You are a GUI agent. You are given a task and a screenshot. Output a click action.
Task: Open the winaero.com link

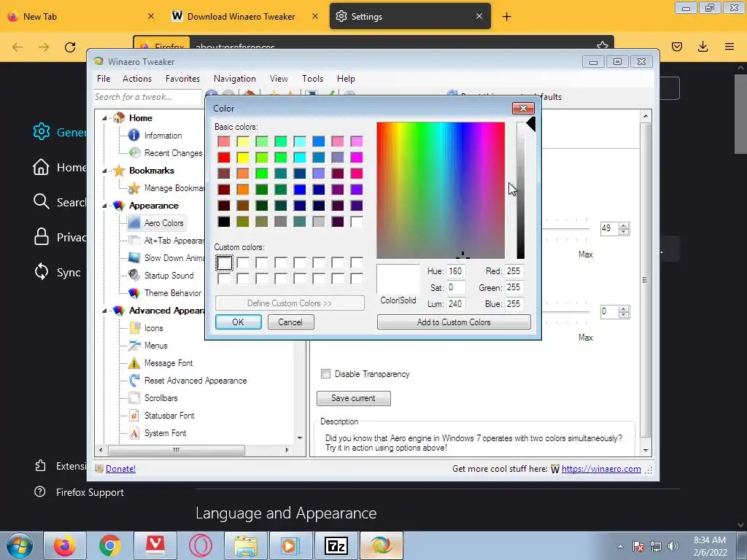click(x=601, y=469)
